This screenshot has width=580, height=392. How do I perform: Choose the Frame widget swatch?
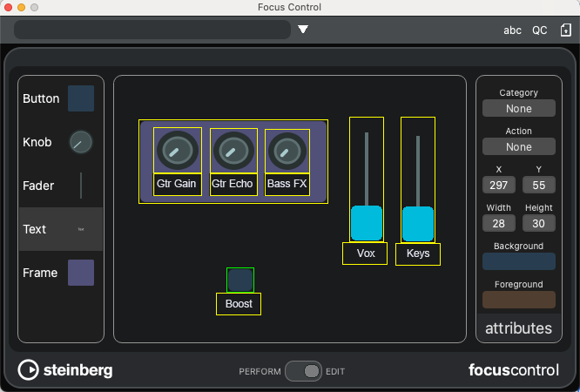(81, 273)
